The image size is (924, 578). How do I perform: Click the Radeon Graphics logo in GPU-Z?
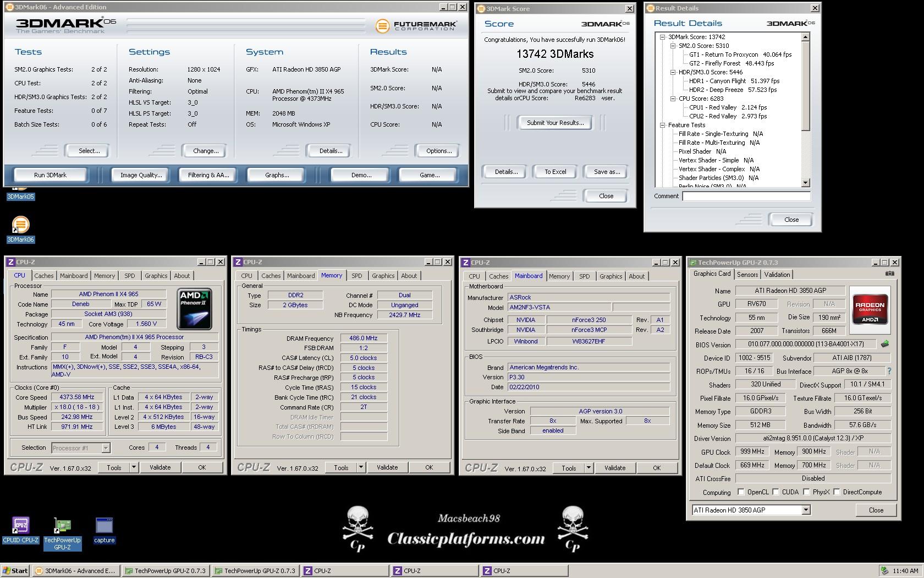coord(870,310)
